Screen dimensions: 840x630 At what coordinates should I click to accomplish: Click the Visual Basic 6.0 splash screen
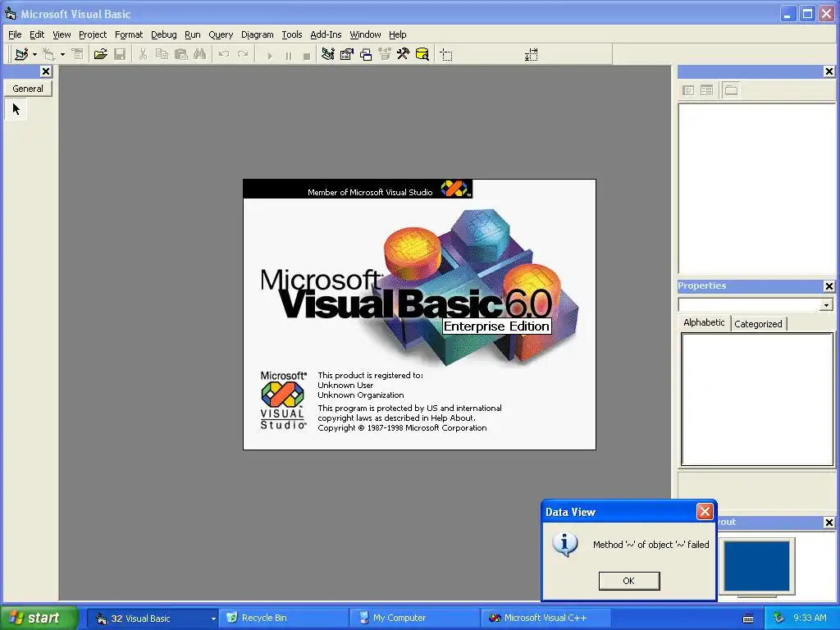click(419, 314)
